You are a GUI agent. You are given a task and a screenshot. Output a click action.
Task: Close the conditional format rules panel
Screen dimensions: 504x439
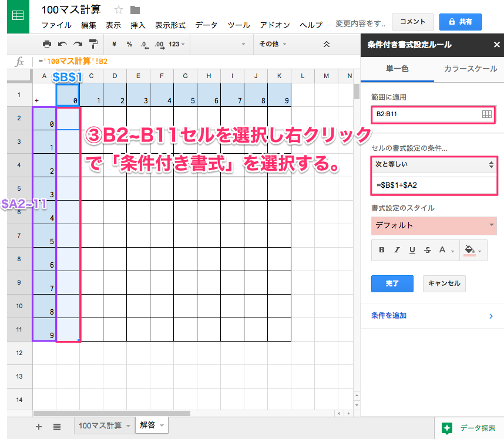pos(496,45)
